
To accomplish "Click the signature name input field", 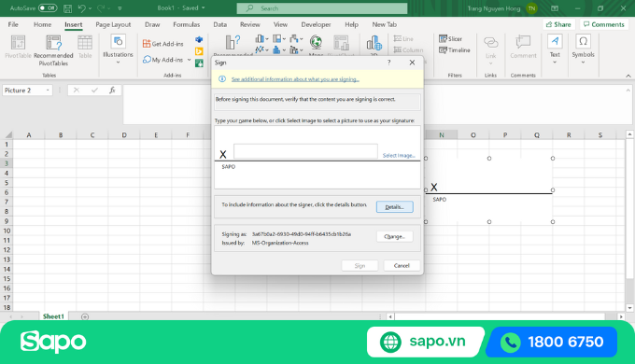I will click(305, 151).
